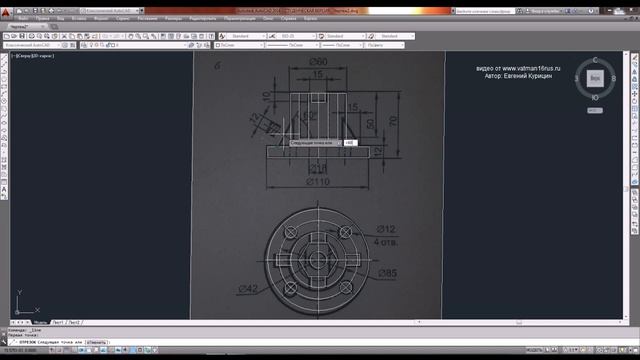Click the binoculars search icon in the title bar
This screenshot has width=640, height=360.
pos(520,11)
